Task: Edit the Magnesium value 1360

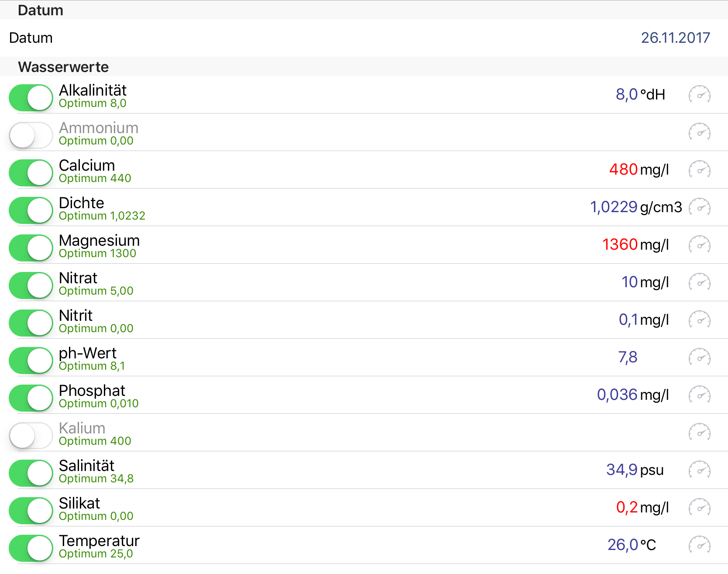Action: (x=620, y=244)
